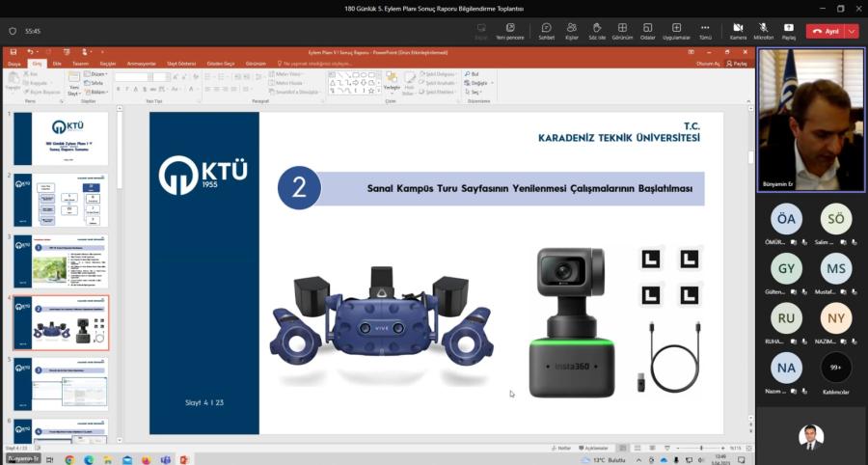Click the slide title Sanal Kampüs Turu text
The height and width of the screenshot is (465, 868).
tap(529, 189)
